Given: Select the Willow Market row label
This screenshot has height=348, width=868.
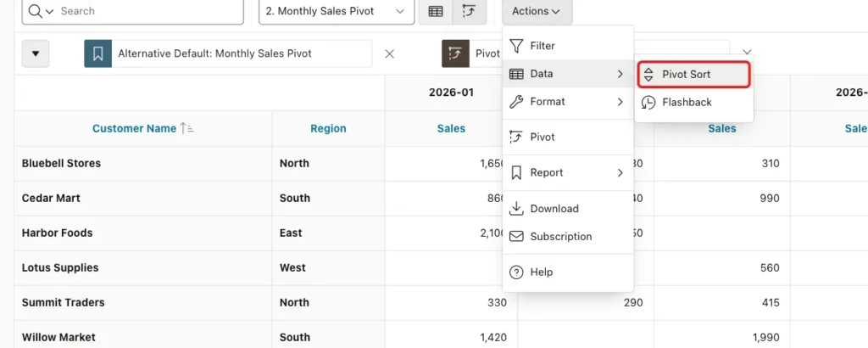Looking at the screenshot, I should click(58, 337).
